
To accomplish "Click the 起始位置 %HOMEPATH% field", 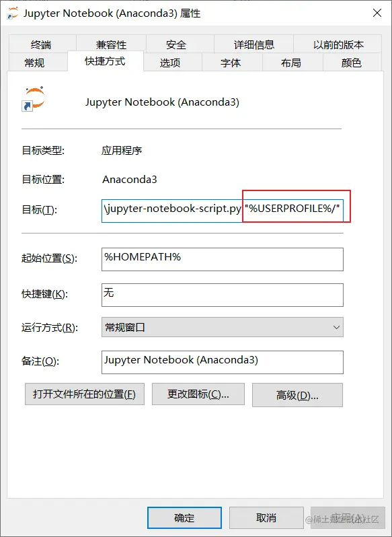I will pos(223,259).
